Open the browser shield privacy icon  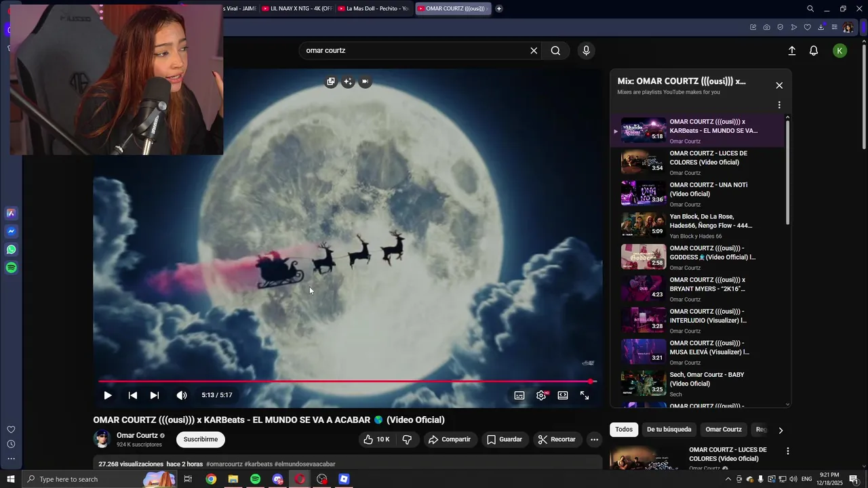pos(780,27)
